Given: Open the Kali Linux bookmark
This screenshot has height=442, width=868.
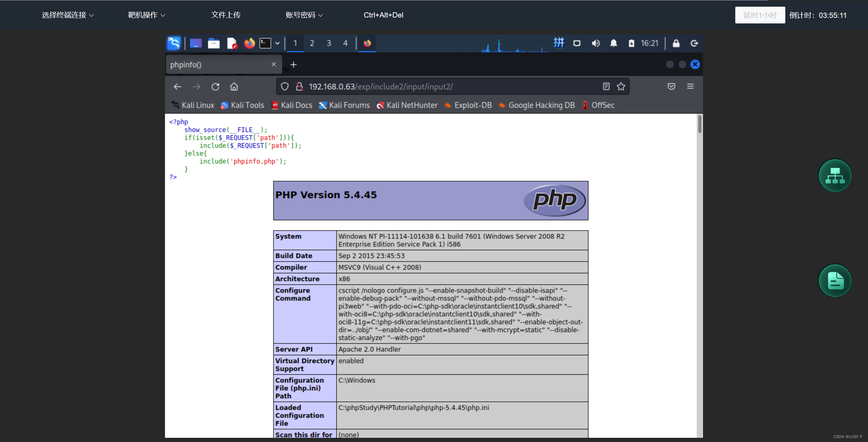Looking at the screenshot, I should click(193, 105).
